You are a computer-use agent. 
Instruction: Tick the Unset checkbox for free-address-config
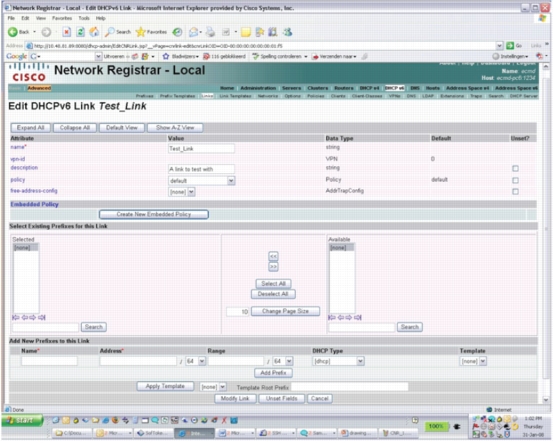[515, 192]
